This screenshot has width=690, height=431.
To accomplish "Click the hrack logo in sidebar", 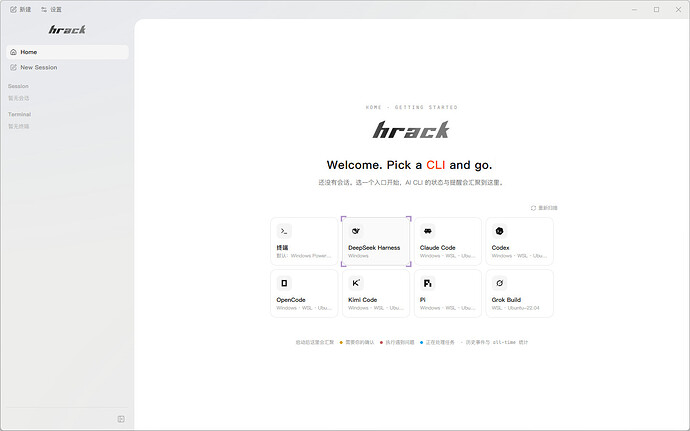I will click(67, 29).
